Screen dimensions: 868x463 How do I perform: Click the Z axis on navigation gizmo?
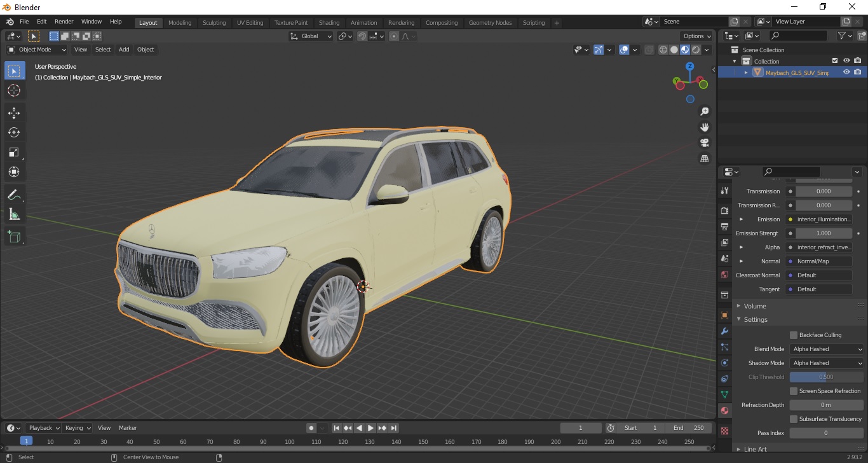pos(689,67)
